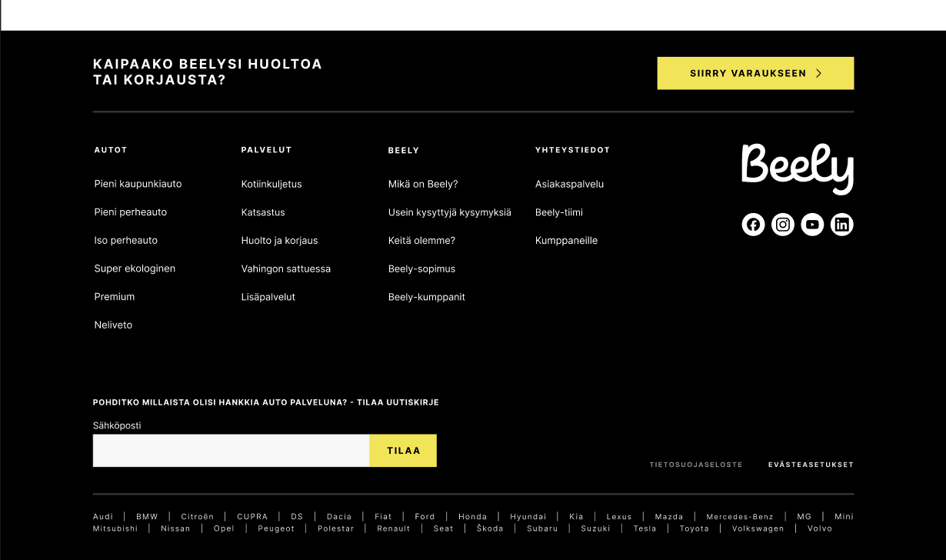
Task: Select Opel brand link
Action: 224,528
